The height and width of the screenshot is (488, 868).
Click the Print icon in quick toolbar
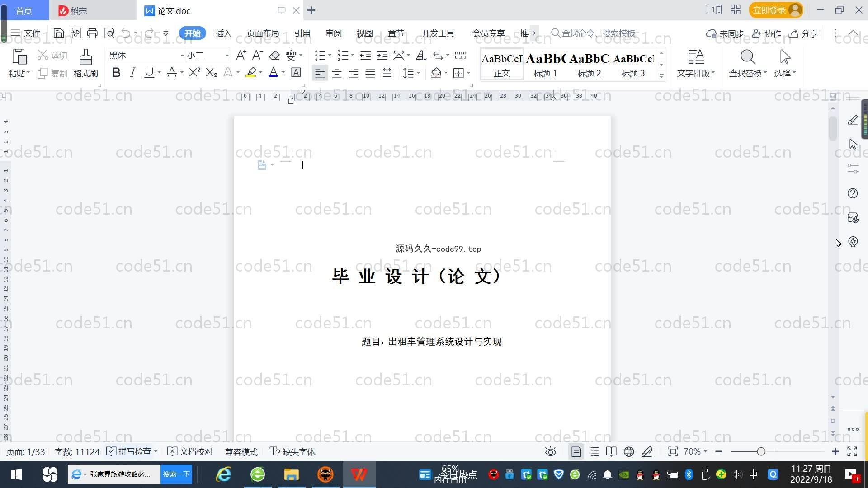[92, 33]
